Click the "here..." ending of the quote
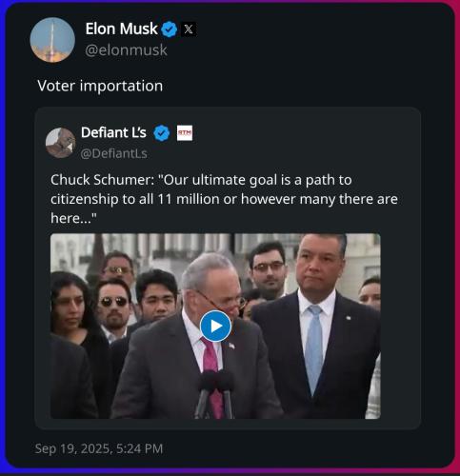 pos(73,218)
